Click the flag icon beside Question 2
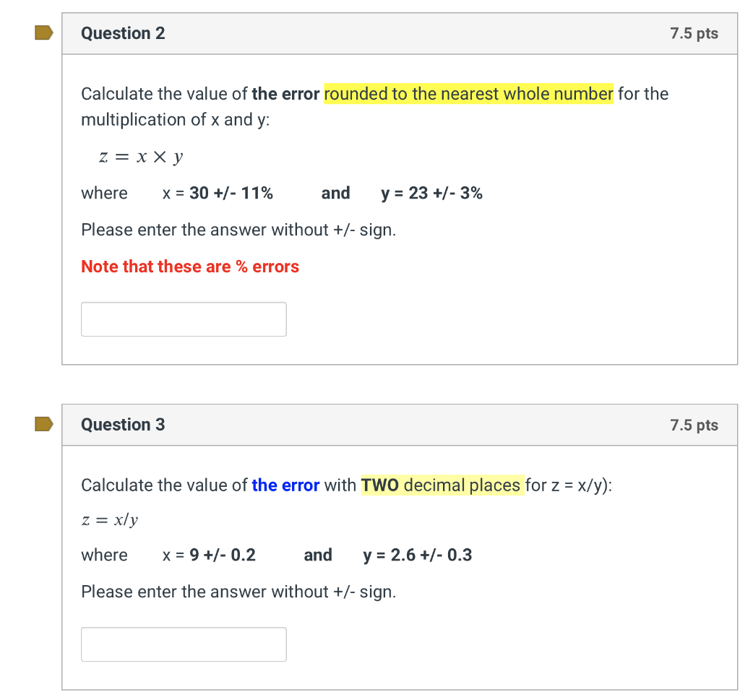Image resolution: width=740 pixels, height=700 pixels. tap(43, 33)
